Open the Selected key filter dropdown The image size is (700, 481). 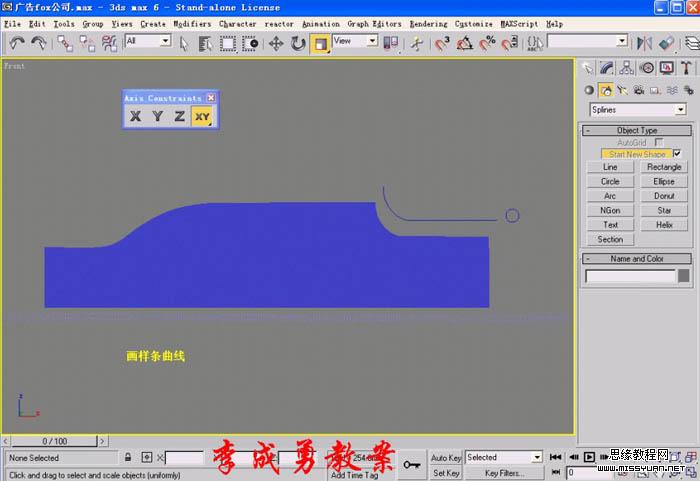pyautogui.click(x=504, y=457)
